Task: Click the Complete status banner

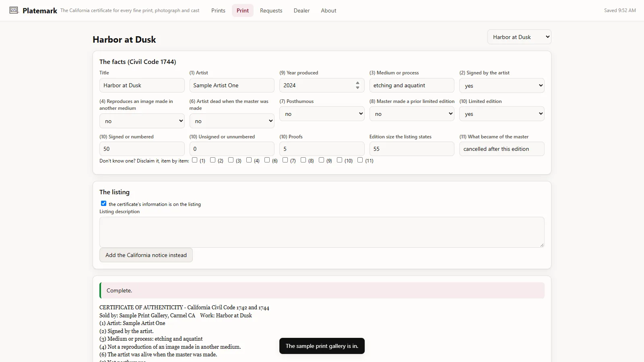Action: [322, 290]
